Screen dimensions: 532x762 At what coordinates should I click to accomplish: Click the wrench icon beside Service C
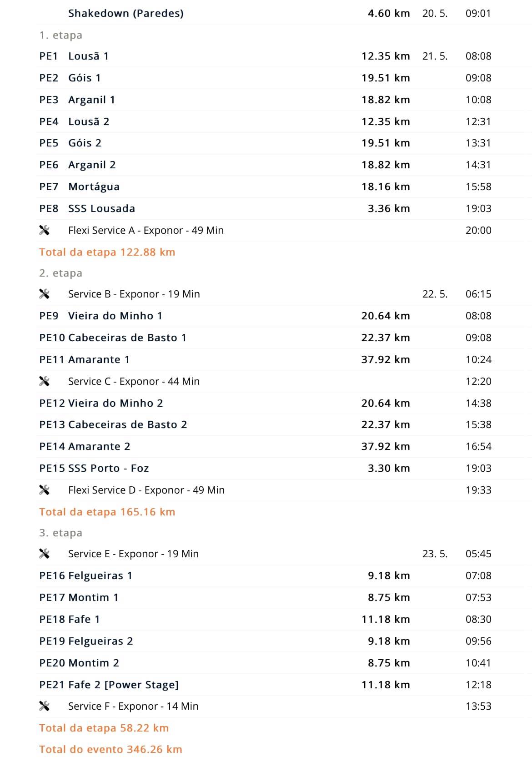[44, 381]
